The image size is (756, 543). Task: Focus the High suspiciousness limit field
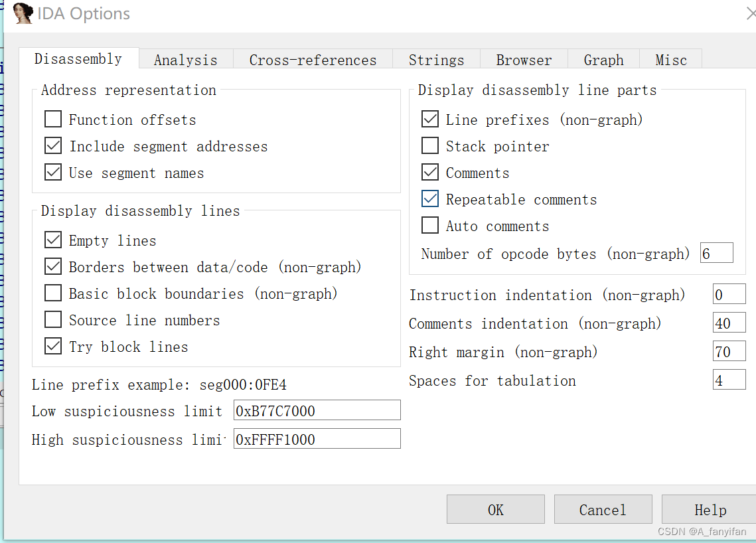pyautogui.click(x=317, y=439)
